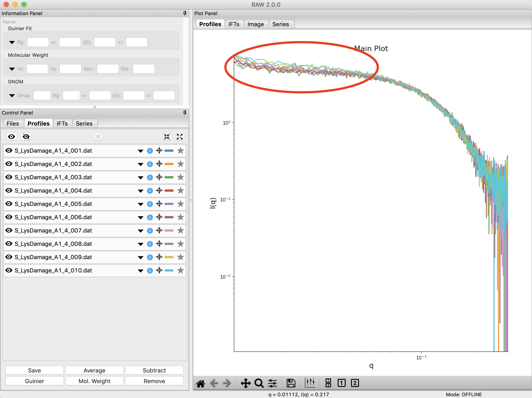532x398 pixels.
Task: Expand the Guinier Fit Rg disclosure arrow
Action: (12, 42)
